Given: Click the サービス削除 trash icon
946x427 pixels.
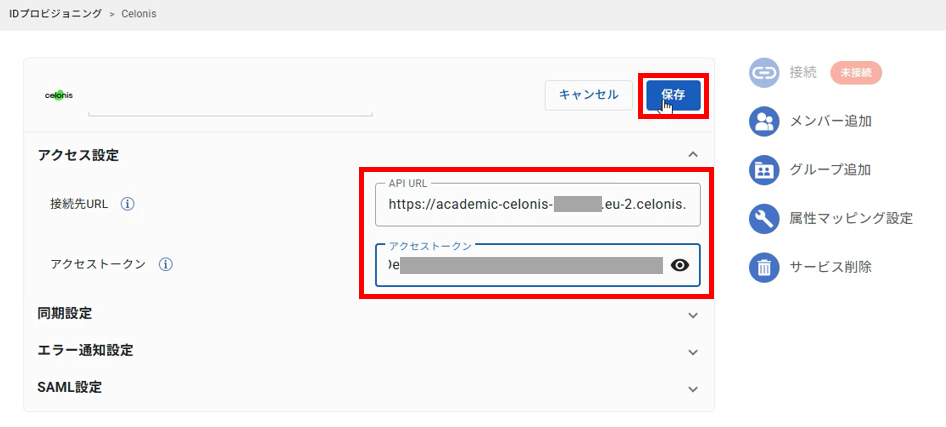Looking at the screenshot, I should pos(764,267).
